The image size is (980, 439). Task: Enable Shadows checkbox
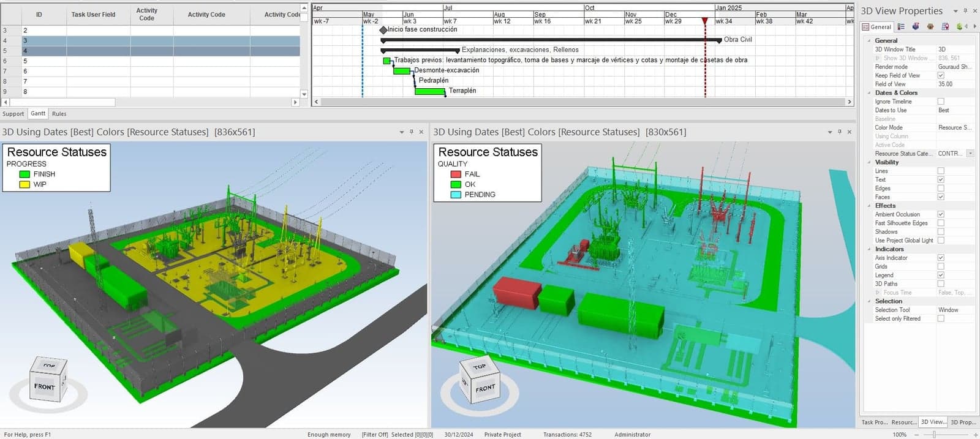point(941,231)
